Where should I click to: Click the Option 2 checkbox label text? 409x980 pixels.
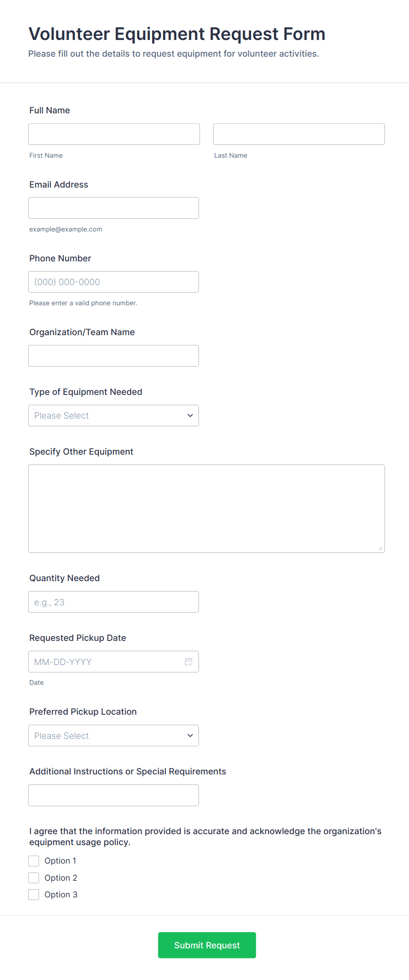pyautogui.click(x=61, y=878)
